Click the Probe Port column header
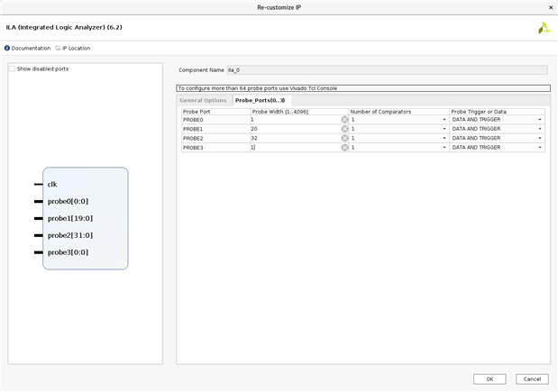Image resolution: width=558 pixels, height=392 pixels. pyautogui.click(x=216, y=112)
